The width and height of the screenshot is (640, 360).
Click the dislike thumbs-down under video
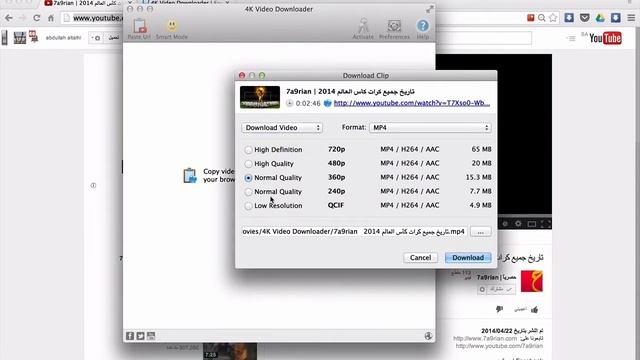[x=499, y=309]
